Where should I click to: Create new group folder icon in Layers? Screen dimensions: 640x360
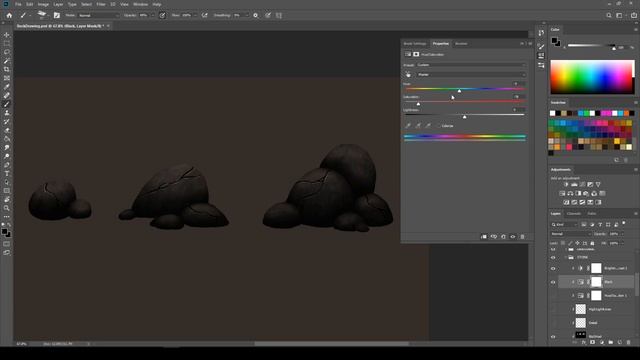click(x=611, y=342)
